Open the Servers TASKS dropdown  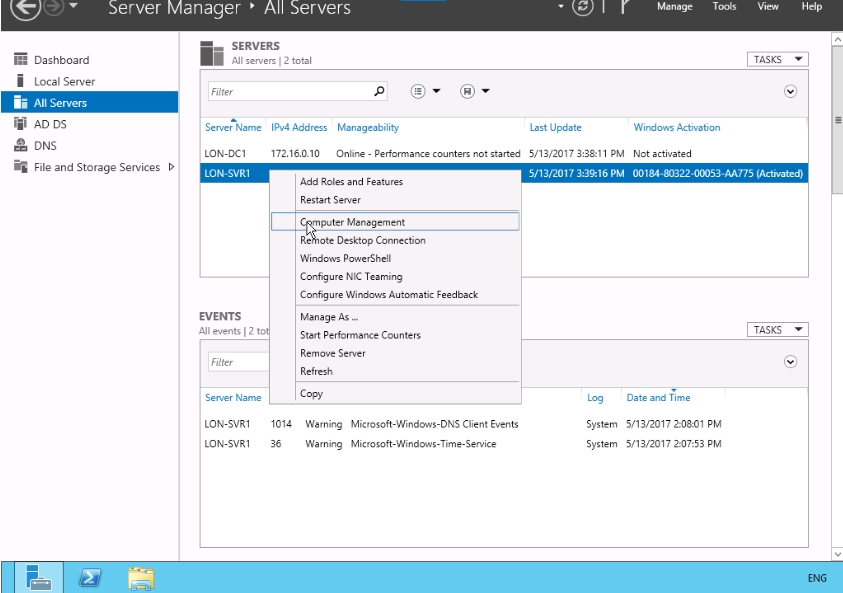point(777,59)
